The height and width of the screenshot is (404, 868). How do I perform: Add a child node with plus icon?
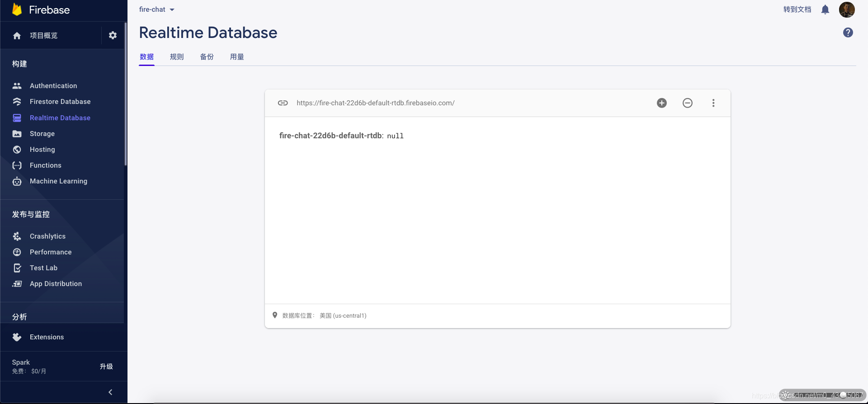(662, 103)
